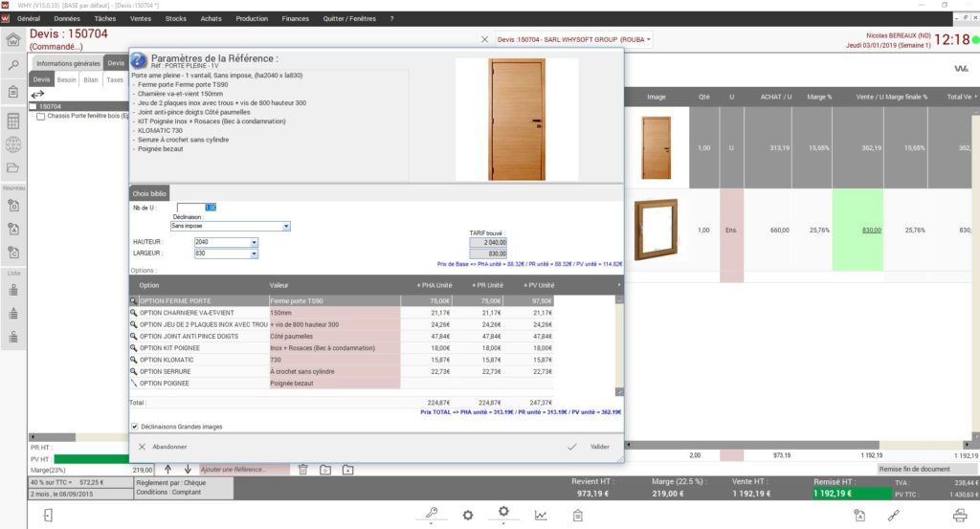
Task: Click the options table header arrow
Action: pyautogui.click(x=619, y=285)
